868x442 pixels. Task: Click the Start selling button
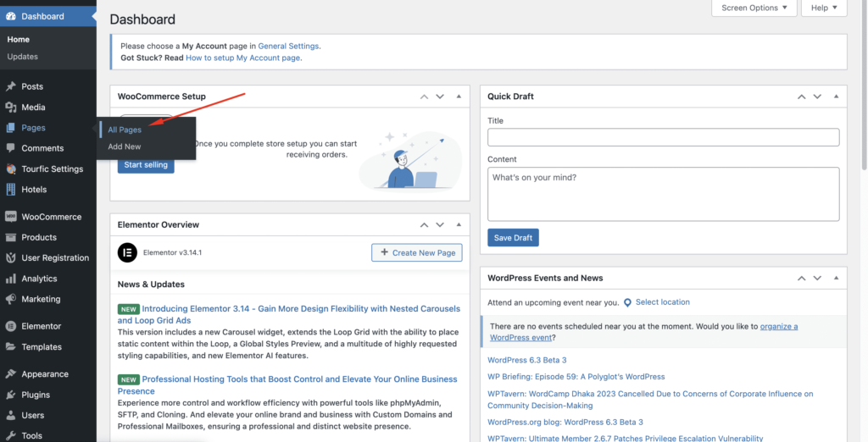[x=146, y=165]
